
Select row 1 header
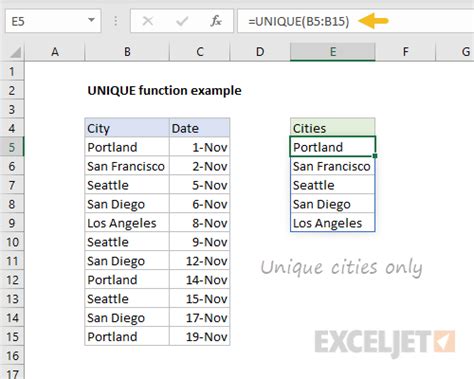click(12, 71)
